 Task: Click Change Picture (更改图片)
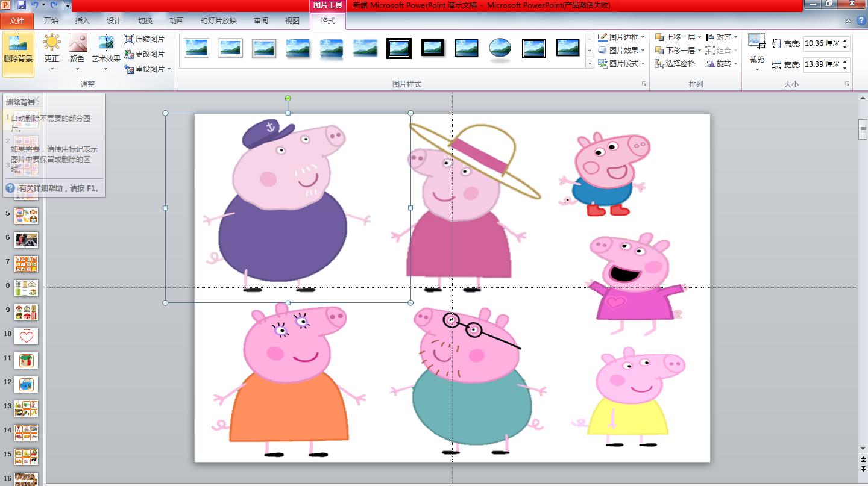point(145,54)
